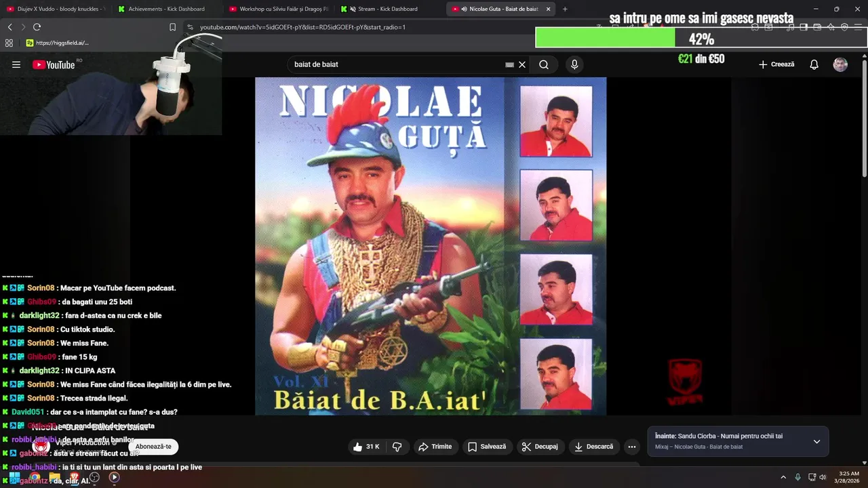Like the video with 31 K likes
The image size is (868, 488).
point(366,447)
